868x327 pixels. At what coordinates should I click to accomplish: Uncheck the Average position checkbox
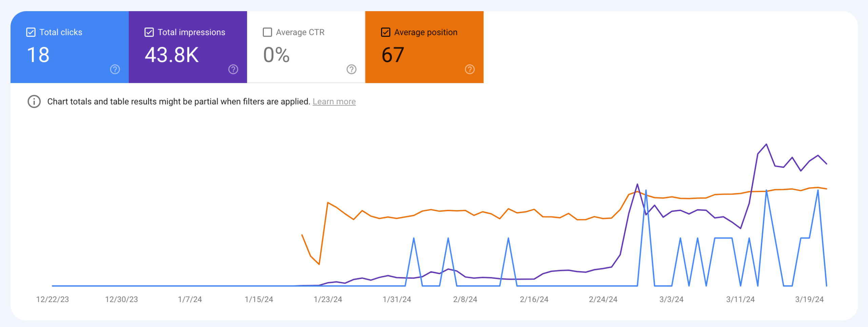(386, 32)
